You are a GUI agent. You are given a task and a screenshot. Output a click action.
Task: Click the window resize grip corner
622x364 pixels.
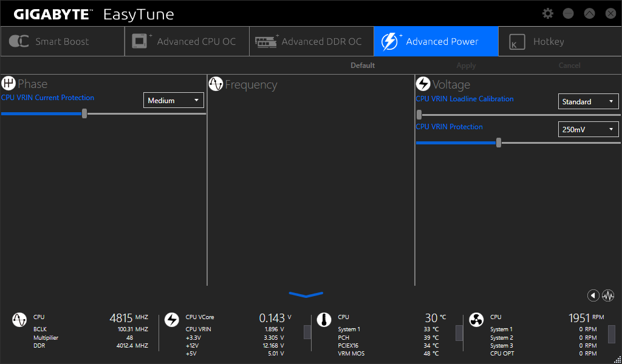tap(617, 360)
